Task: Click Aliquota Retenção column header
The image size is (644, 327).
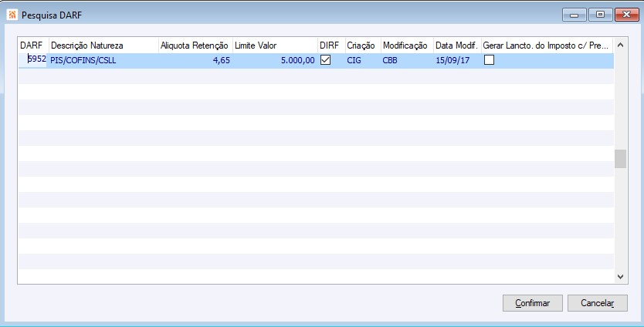Action: coord(195,46)
